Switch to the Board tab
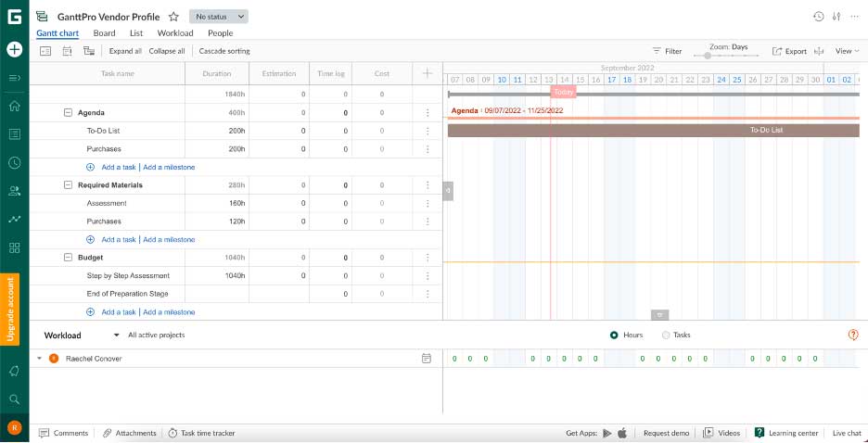The width and height of the screenshot is (868, 443). 104,33
